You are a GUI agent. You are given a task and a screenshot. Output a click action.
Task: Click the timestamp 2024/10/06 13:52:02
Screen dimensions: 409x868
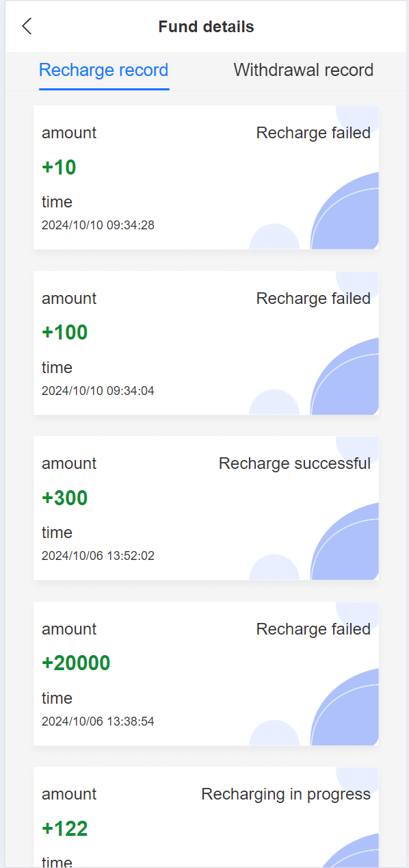tap(98, 556)
